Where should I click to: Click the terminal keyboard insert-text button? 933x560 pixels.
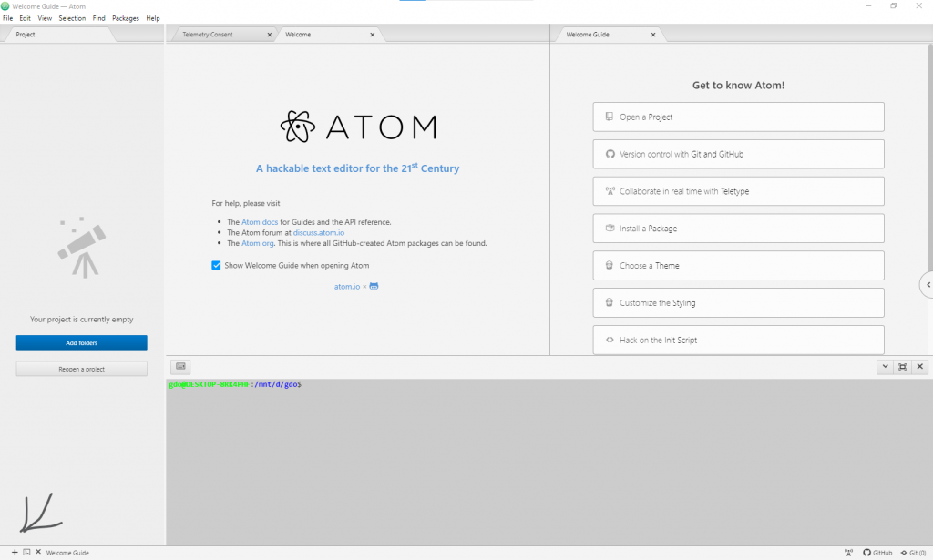181,367
